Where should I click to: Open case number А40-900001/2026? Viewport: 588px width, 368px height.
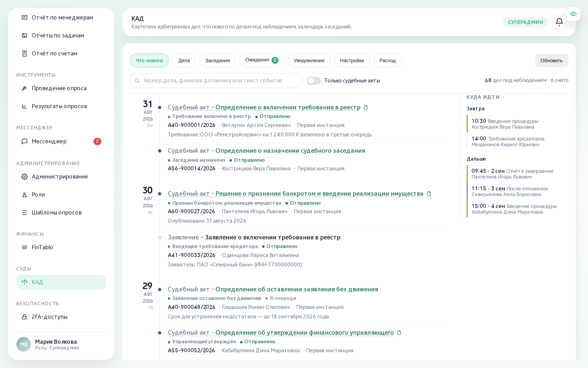pyautogui.click(x=192, y=125)
